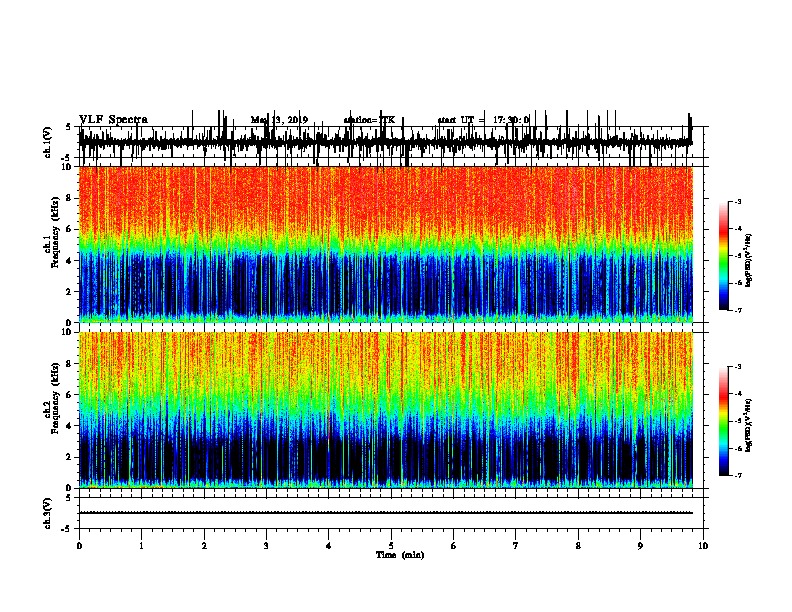This screenshot has height=612, width=792.
Task: Click the "ch.3(V)" axis label
Action: (x=47, y=513)
